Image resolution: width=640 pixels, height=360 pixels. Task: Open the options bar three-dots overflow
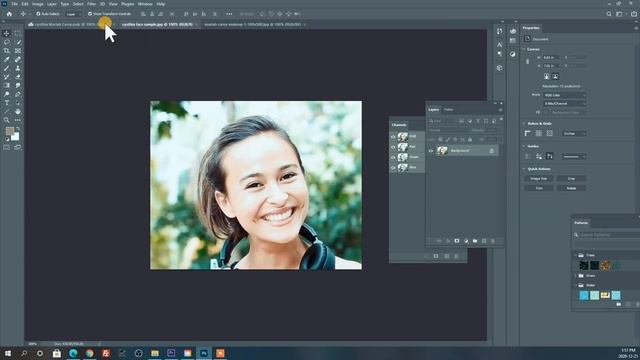(229, 14)
